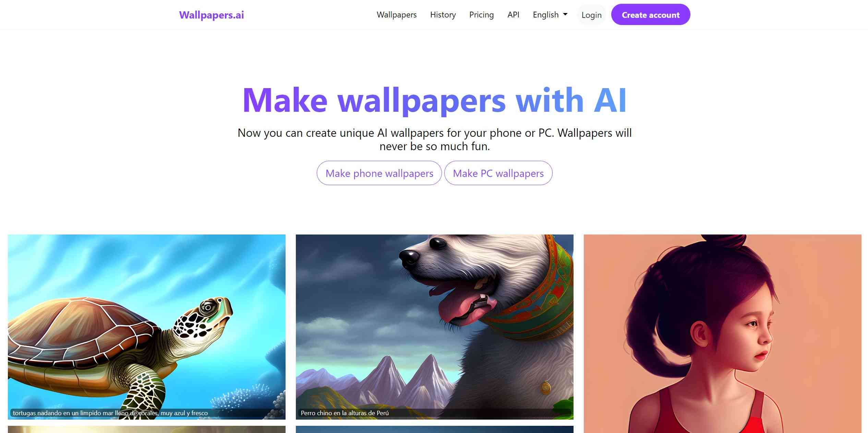Click the Wallpapers menu item
868x433 pixels.
[396, 14]
